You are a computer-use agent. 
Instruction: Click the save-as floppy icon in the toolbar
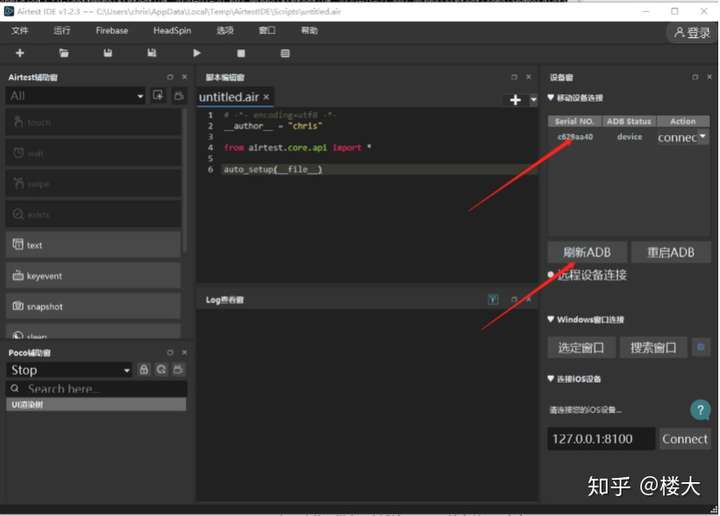152,53
